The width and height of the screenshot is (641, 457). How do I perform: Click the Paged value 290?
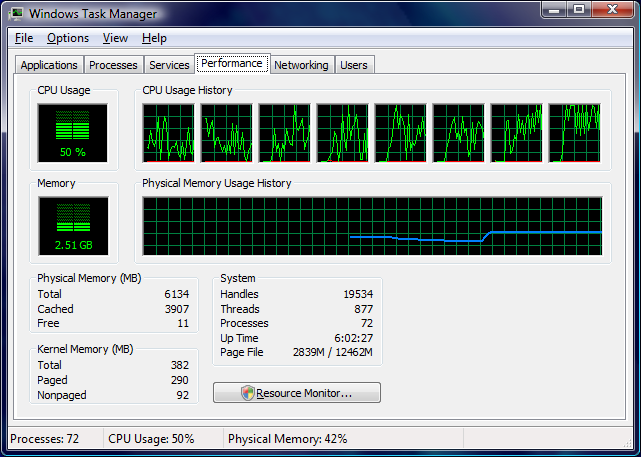tap(180, 380)
